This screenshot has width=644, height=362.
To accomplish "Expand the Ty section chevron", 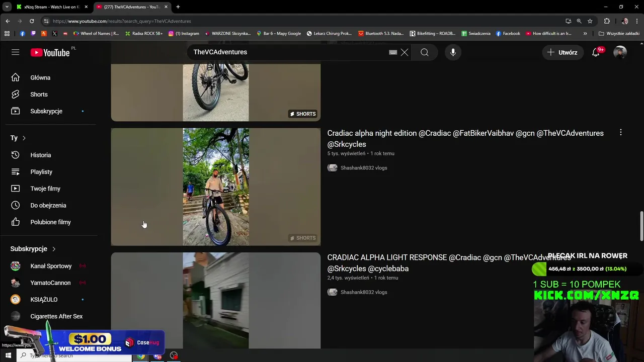I will coord(24,138).
